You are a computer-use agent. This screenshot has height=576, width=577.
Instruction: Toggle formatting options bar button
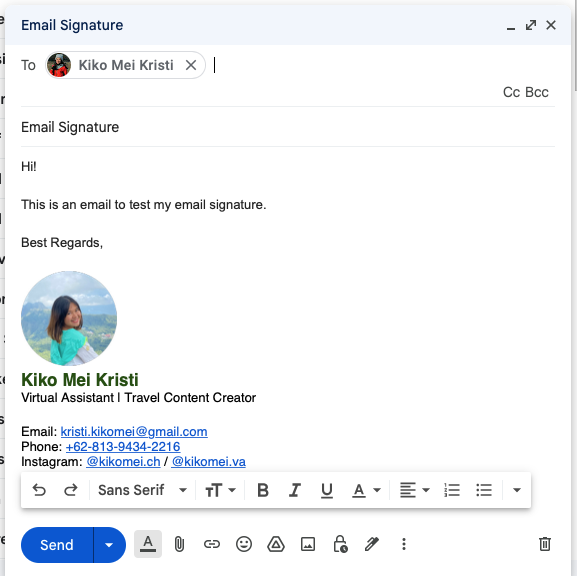click(x=148, y=544)
